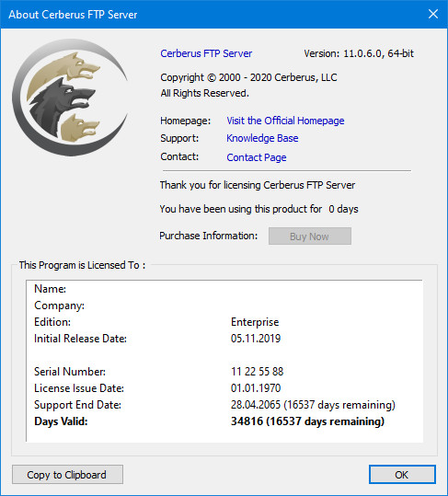
Task: Select the release date 05.11.2019
Action: [256, 339]
